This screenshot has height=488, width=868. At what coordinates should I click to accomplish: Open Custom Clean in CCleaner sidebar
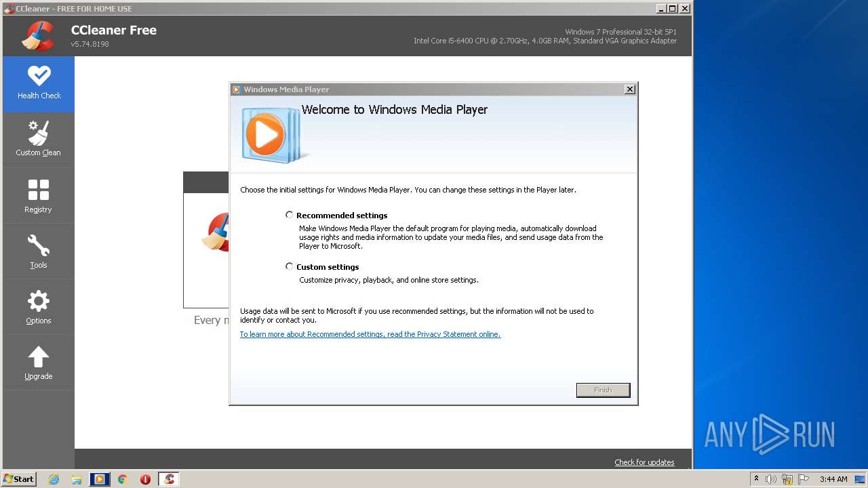(x=39, y=140)
